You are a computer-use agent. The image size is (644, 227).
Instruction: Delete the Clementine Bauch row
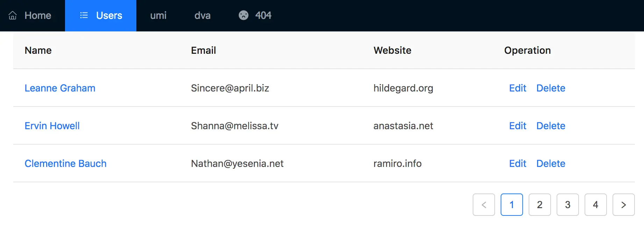point(551,163)
